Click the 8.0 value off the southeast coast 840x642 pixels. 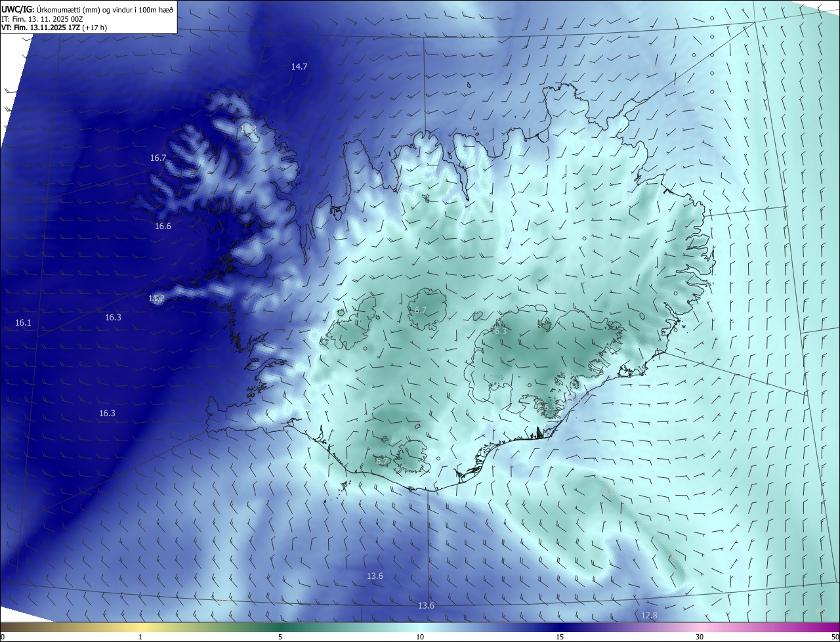[x=608, y=492]
